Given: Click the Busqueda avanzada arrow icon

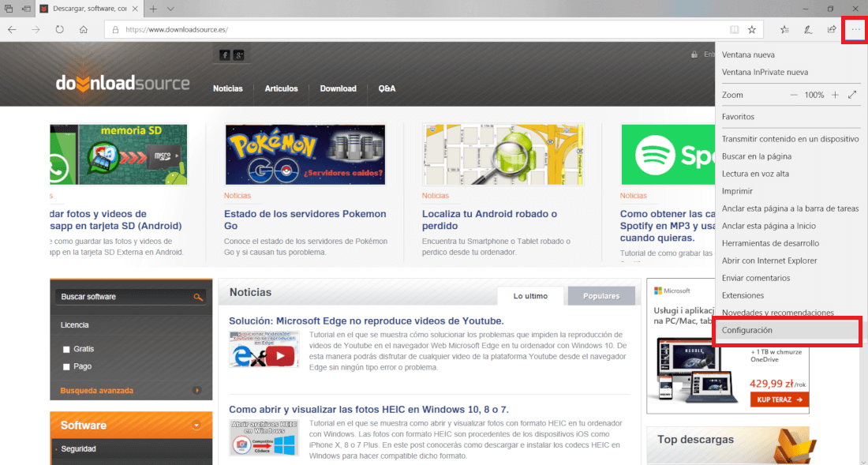Looking at the screenshot, I should pyautogui.click(x=197, y=391).
